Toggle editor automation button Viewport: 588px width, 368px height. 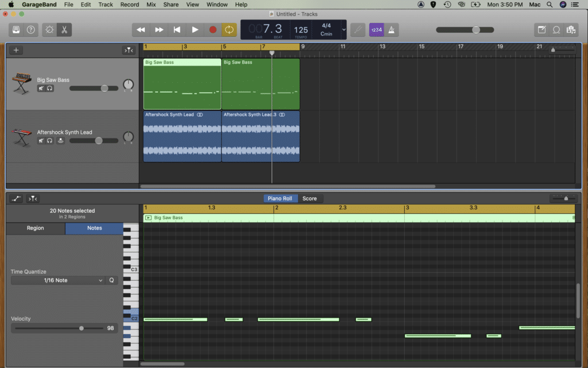coord(16,198)
